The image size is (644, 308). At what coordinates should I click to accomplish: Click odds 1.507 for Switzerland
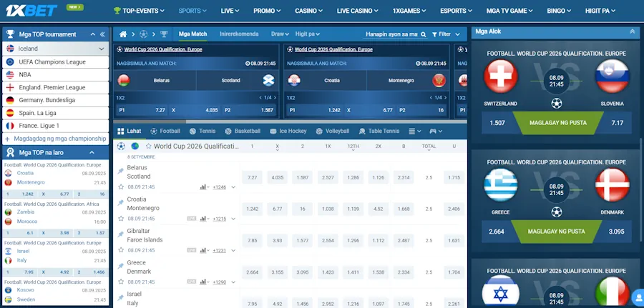497,123
